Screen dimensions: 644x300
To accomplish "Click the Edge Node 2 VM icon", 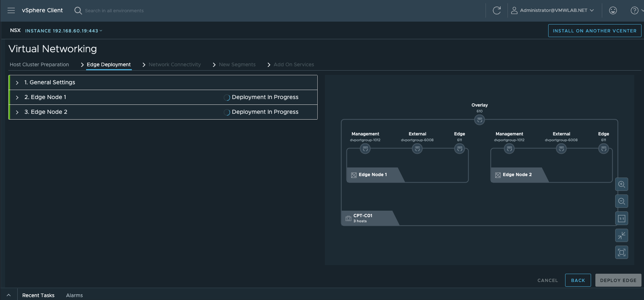I will pos(498,175).
